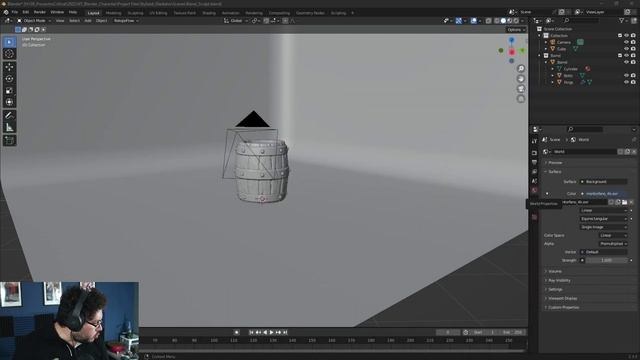640x360 pixels.
Task: Open the viewport Add menu
Action: coord(88,20)
